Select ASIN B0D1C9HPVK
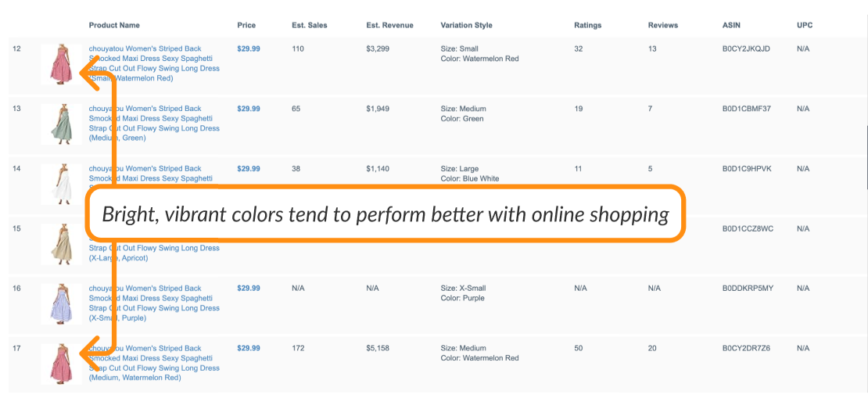The image size is (868, 409). (x=746, y=168)
